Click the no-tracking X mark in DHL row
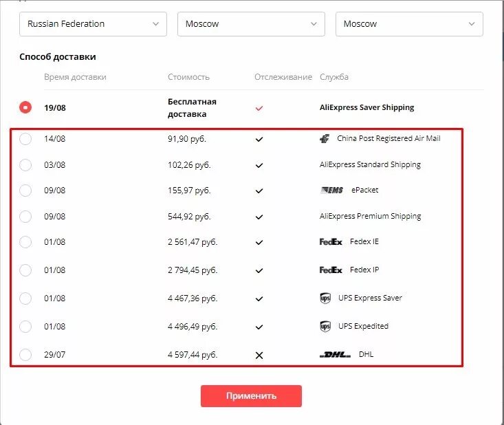The image size is (504, 425). (x=259, y=356)
